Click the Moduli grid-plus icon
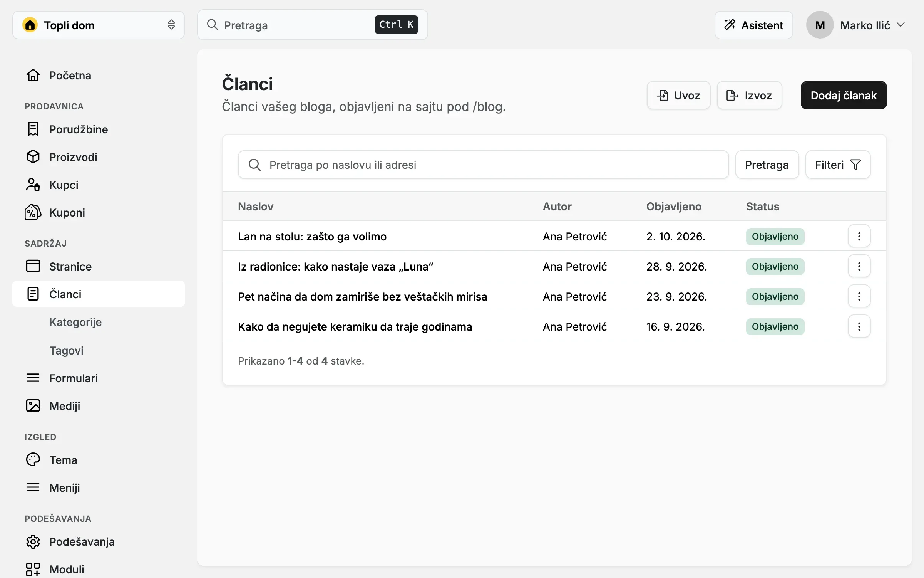The width and height of the screenshot is (924, 578). click(x=33, y=569)
